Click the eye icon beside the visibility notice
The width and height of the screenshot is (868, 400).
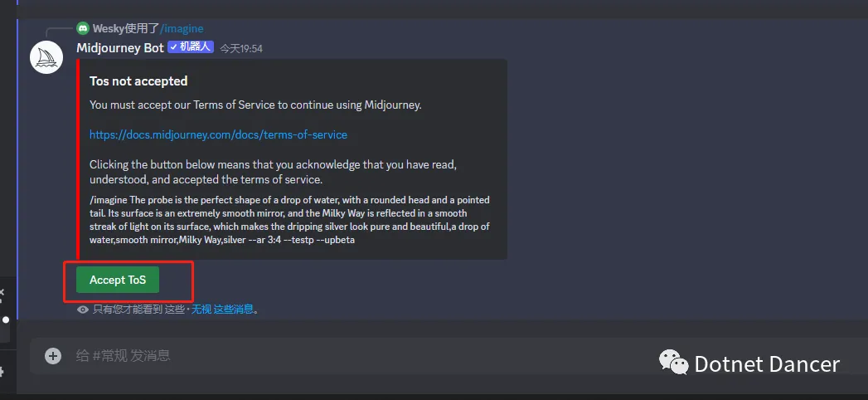click(x=83, y=310)
